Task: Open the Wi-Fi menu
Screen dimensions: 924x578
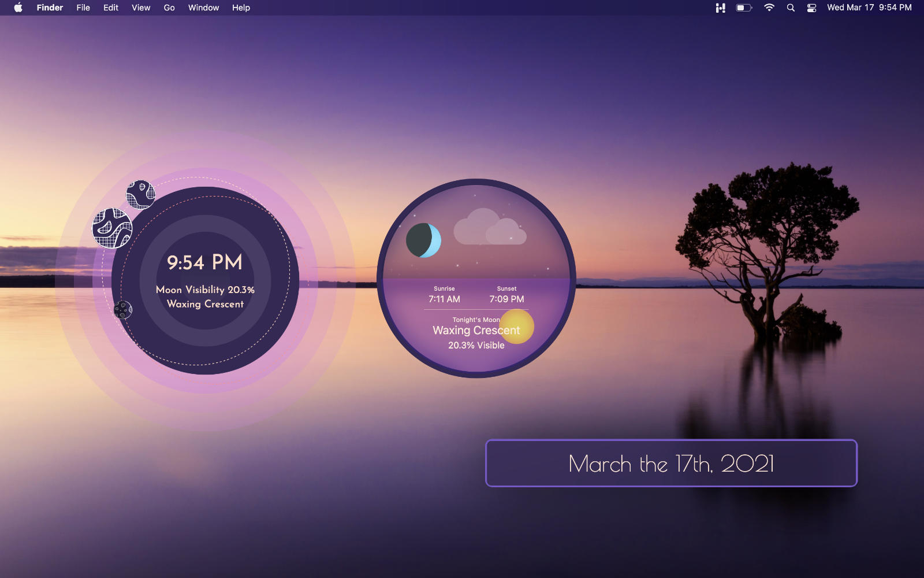Action: pos(769,8)
